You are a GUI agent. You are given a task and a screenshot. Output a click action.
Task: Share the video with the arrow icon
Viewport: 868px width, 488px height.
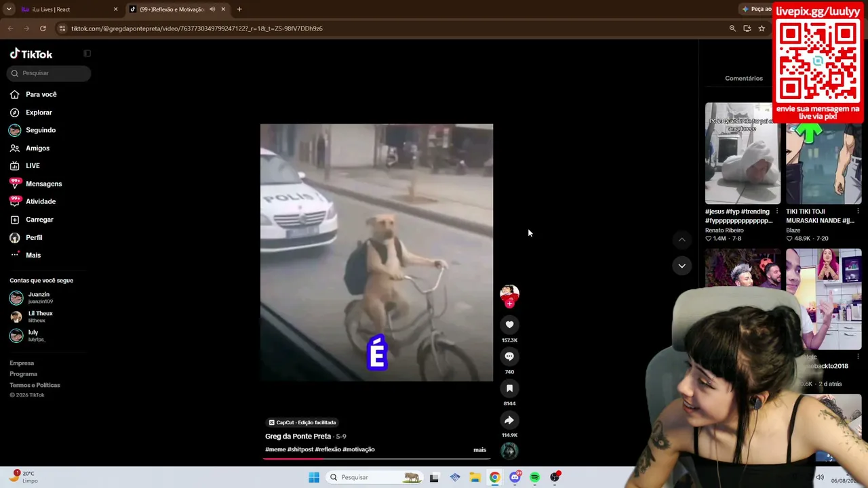point(509,420)
